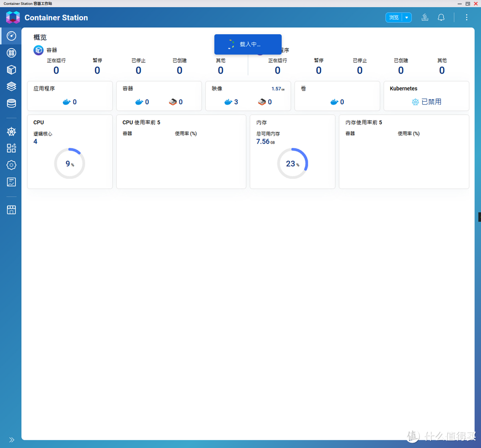Click the Kubernetes card title
The height and width of the screenshot is (448, 481).
[x=404, y=88]
